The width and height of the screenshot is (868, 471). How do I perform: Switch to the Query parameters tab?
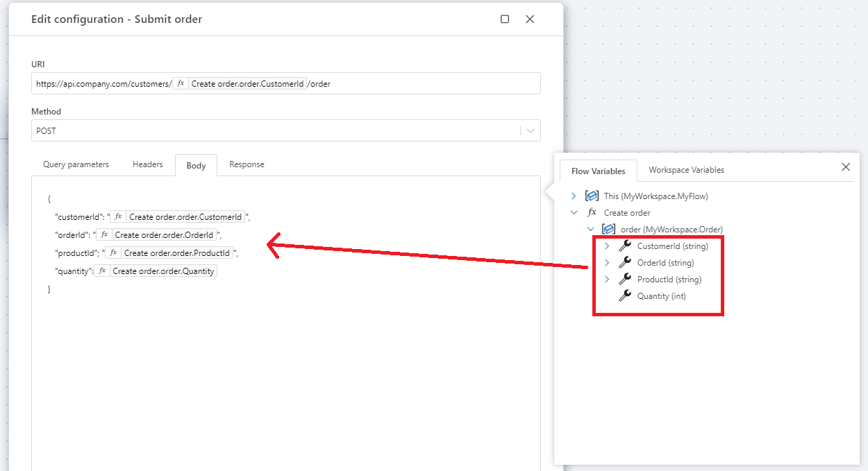point(76,164)
